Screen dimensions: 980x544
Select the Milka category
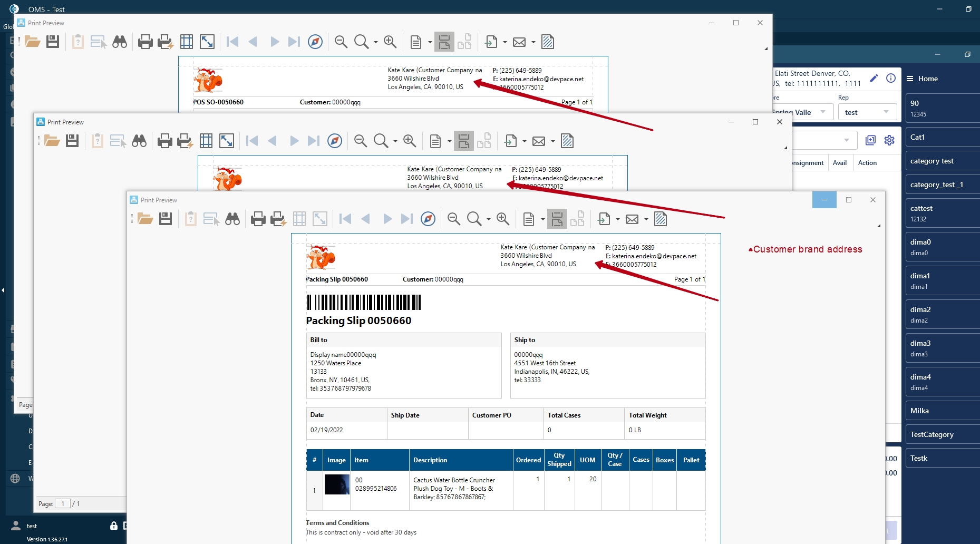coord(943,411)
